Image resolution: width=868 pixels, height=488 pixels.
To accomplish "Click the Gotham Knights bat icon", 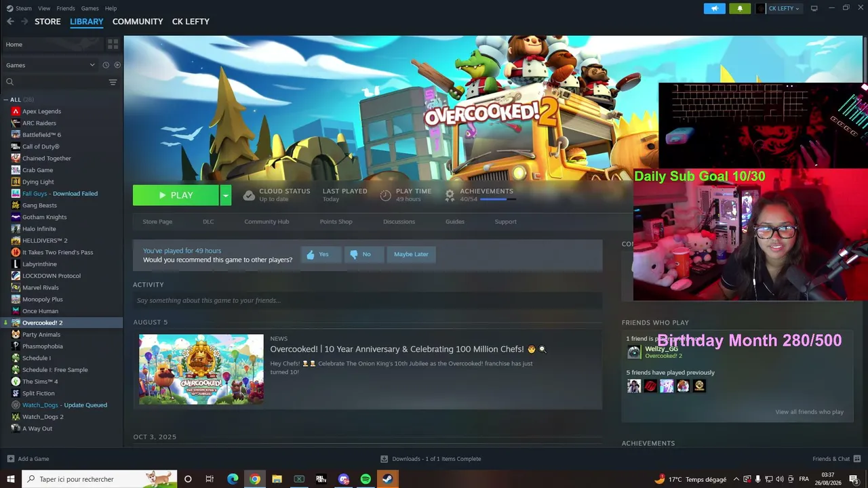I will click(16, 217).
